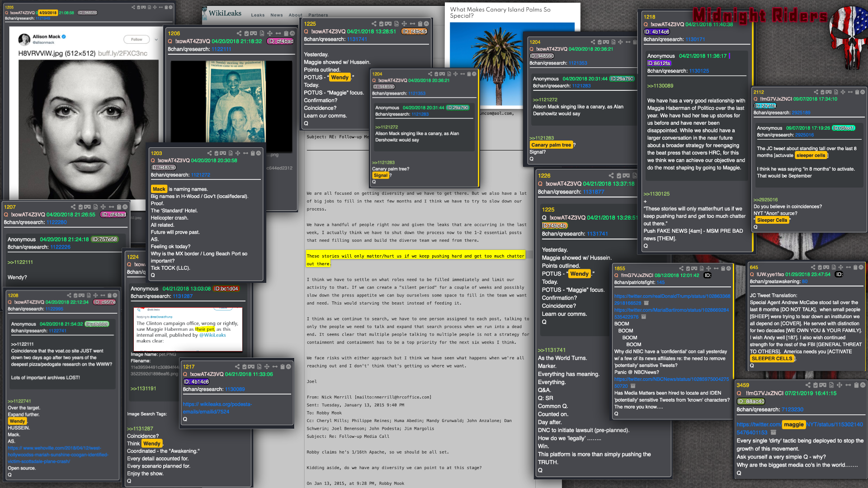Click the clipboard copy icon on post 1225
Screen dimensions: 868x488
pyautogui.click(x=420, y=24)
